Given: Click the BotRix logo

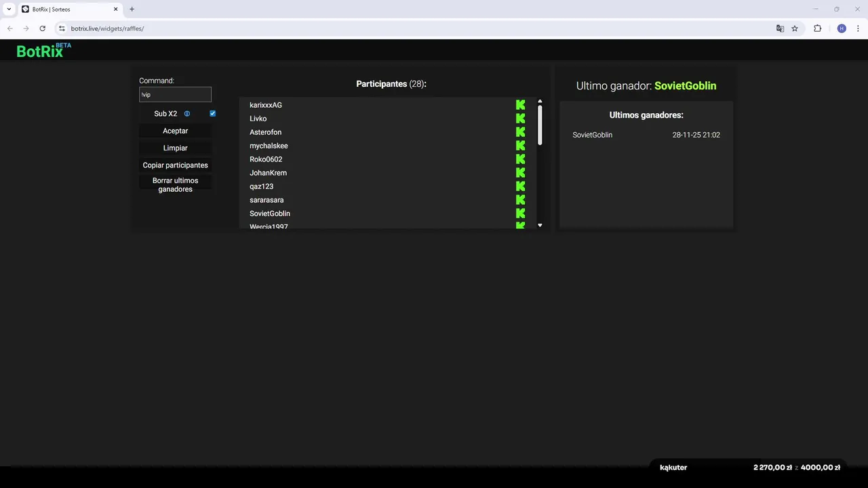Looking at the screenshot, I should 43,51.
